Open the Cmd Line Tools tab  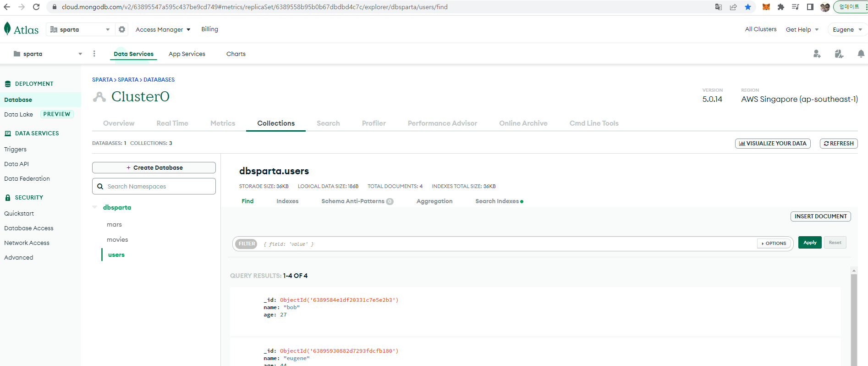tap(594, 123)
